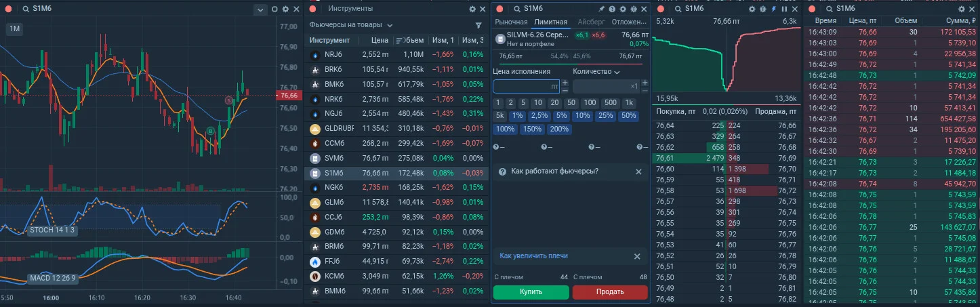Screen dimensions: 980x307
Task: Expand the chart header chevron dropdown
Action: pos(260,9)
